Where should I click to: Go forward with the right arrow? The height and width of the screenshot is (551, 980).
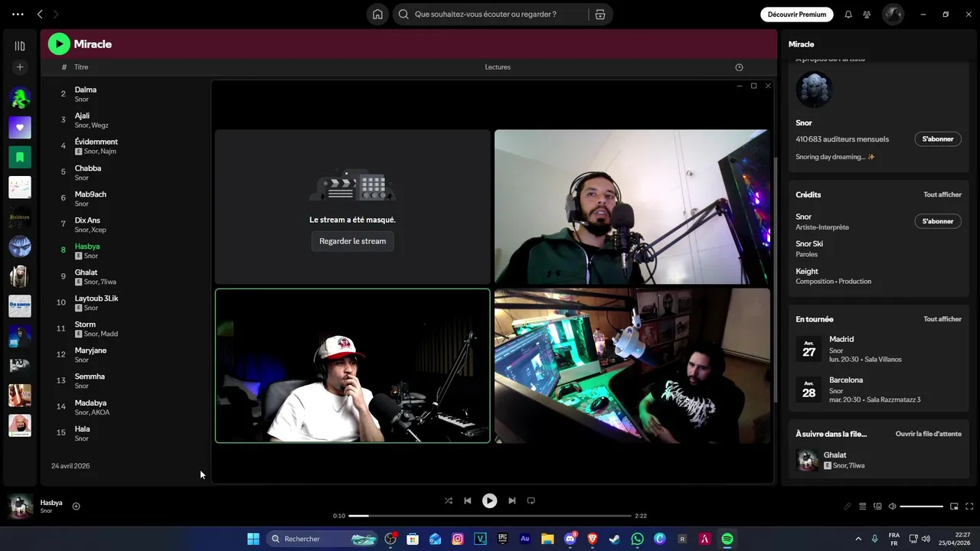pyautogui.click(x=55, y=14)
